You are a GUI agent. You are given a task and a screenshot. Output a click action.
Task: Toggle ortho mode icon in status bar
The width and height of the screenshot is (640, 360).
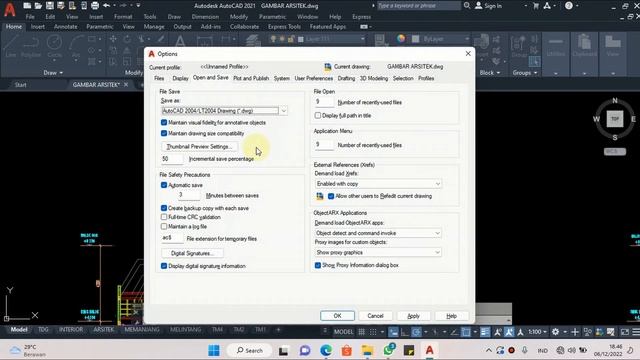coord(404,332)
